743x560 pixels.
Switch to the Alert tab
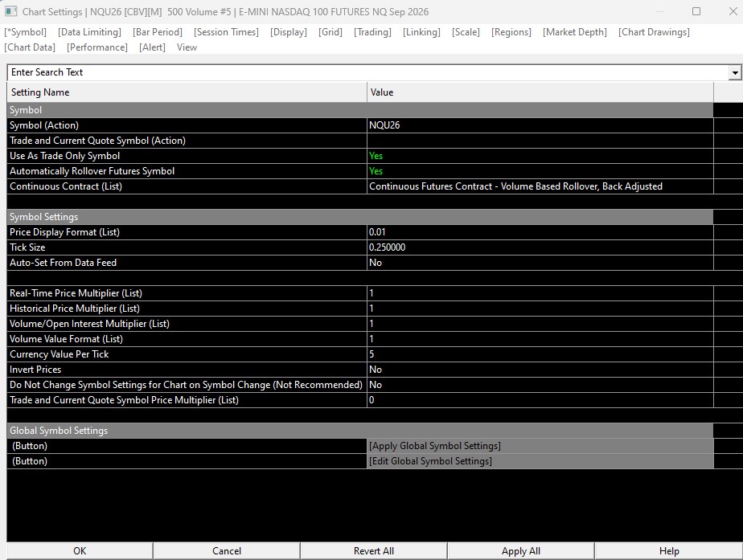tap(152, 47)
